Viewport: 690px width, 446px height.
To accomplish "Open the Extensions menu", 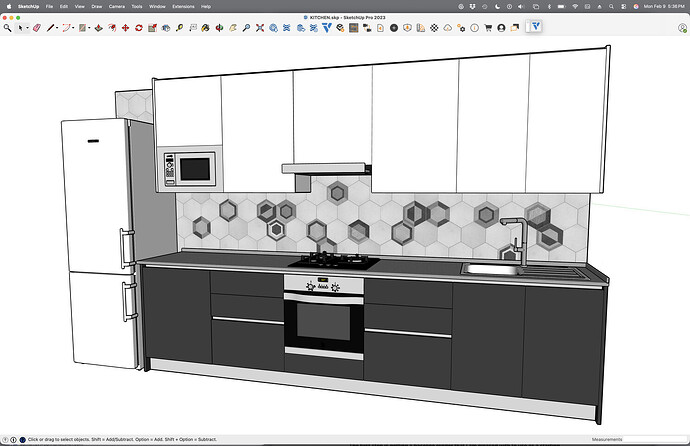I will pyautogui.click(x=184, y=6).
